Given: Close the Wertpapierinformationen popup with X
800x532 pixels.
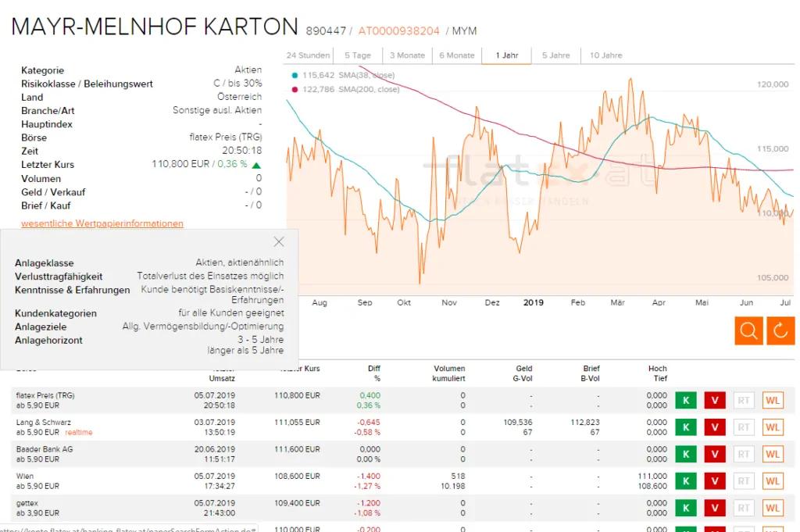Looking at the screenshot, I should pyautogui.click(x=279, y=241).
